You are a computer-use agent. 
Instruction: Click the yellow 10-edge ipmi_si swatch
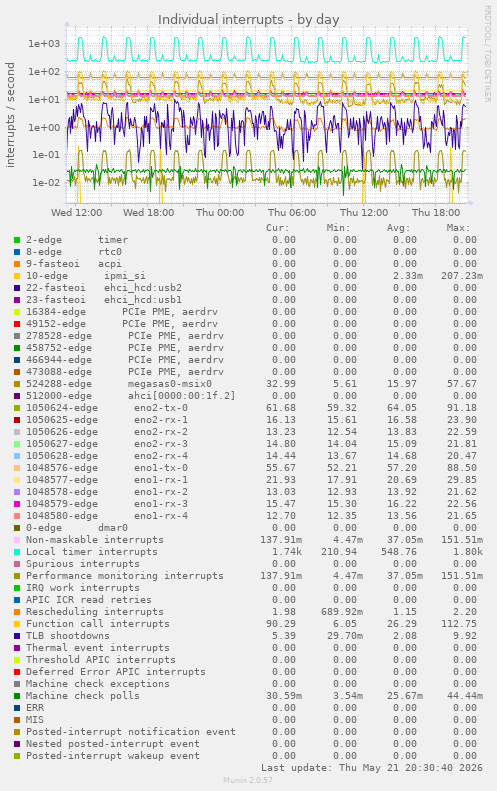pyautogui.click(x=17, y=276)
